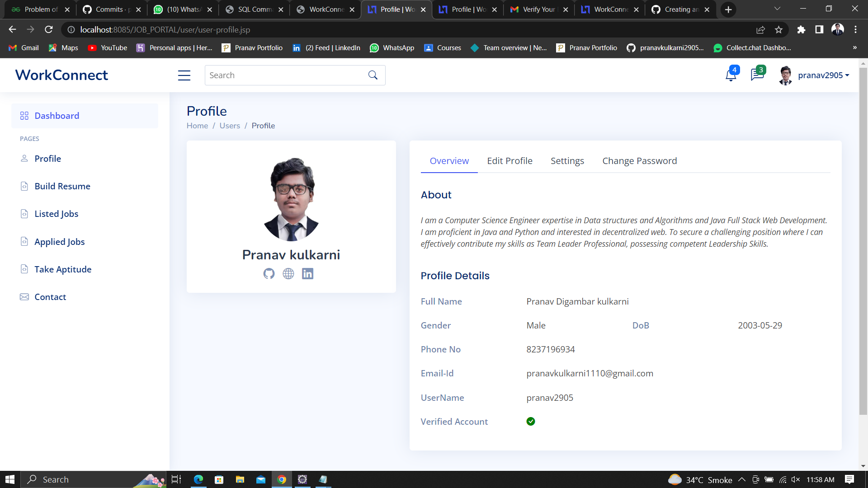Toggle the hamburger sidebar menu icon
Image resolution: width=868 pixels, height=488 pixels.
[184, 75]
